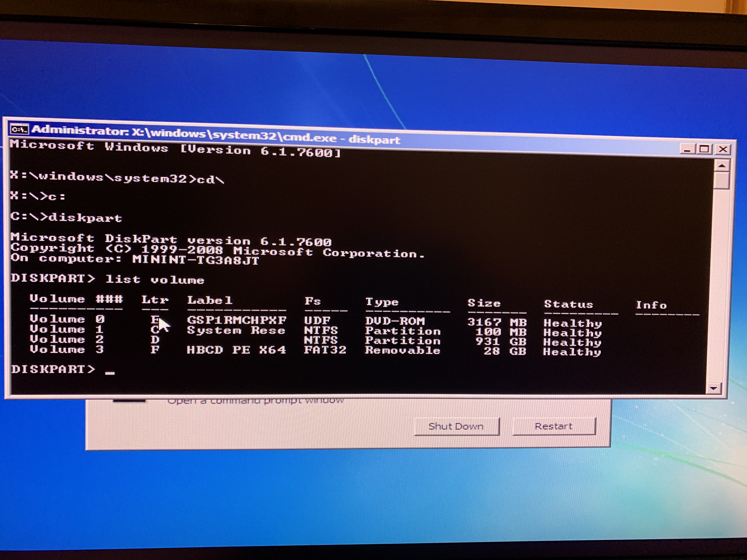Image resolution: width=747 pixels, height=560 pixels.
Task: Click the scrollbar up arrow
Action: click(x=722, y=166)
